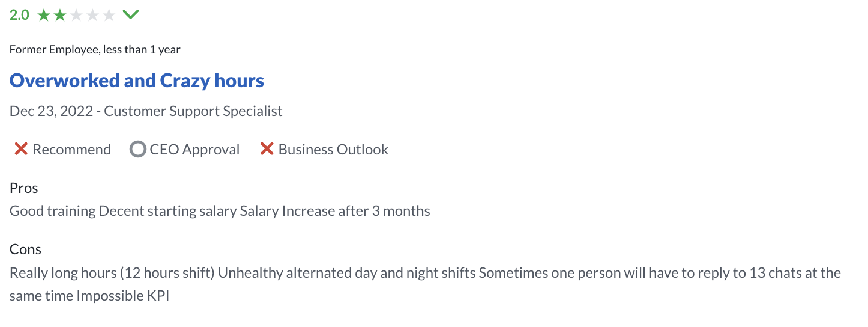Open the 'Overworked and Crazy hours' review
Screen dimensions: 868x327
137,81
